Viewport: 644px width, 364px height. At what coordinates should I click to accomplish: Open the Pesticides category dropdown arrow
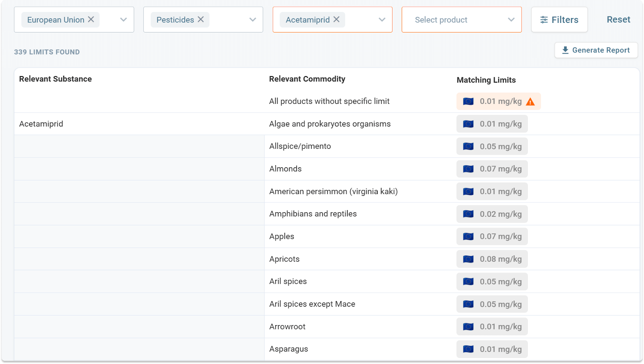[x=252, y=20]
